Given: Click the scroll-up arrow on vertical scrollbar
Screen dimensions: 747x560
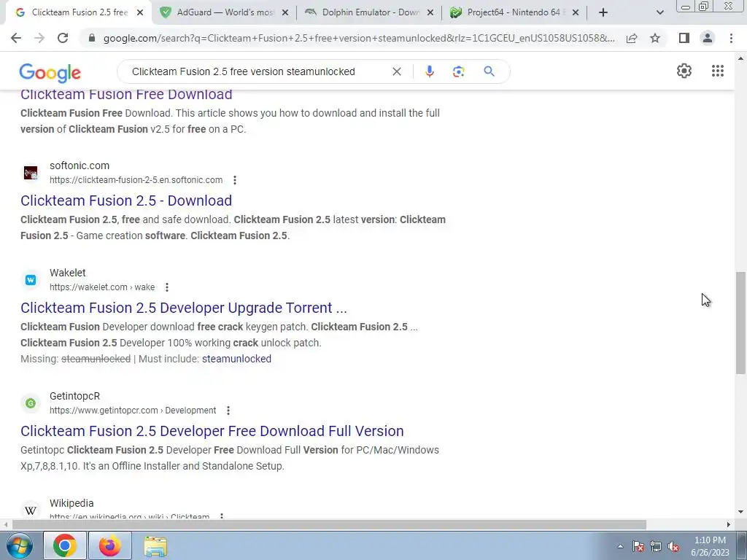Looking at the screenshot, I should click(x=740, y=58).
